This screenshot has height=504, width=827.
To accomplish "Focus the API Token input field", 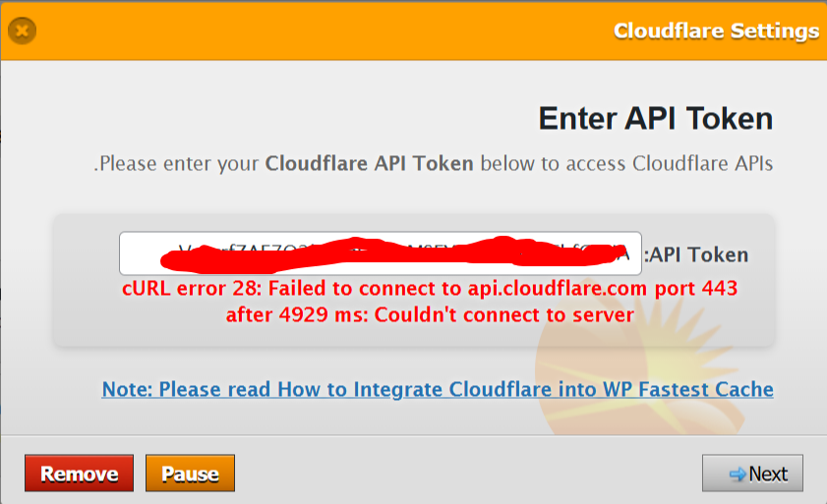I will click(x=380, y=253).
